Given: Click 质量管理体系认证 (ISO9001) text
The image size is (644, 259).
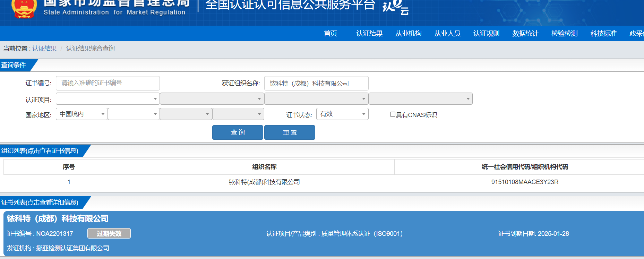Looking at the screenshot, I should pos(362,234).
